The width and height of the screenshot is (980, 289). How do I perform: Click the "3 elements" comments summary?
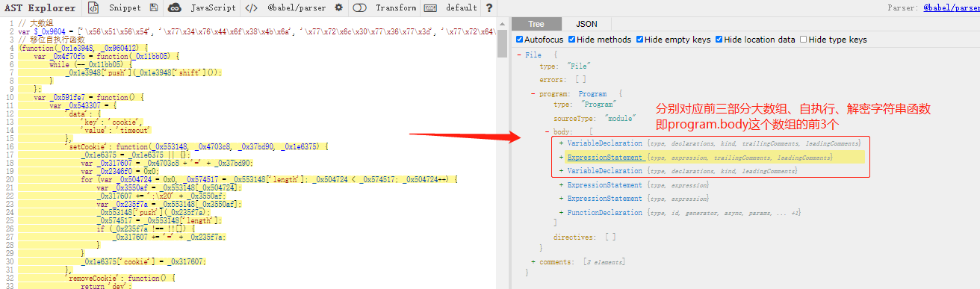pos(604,262)
